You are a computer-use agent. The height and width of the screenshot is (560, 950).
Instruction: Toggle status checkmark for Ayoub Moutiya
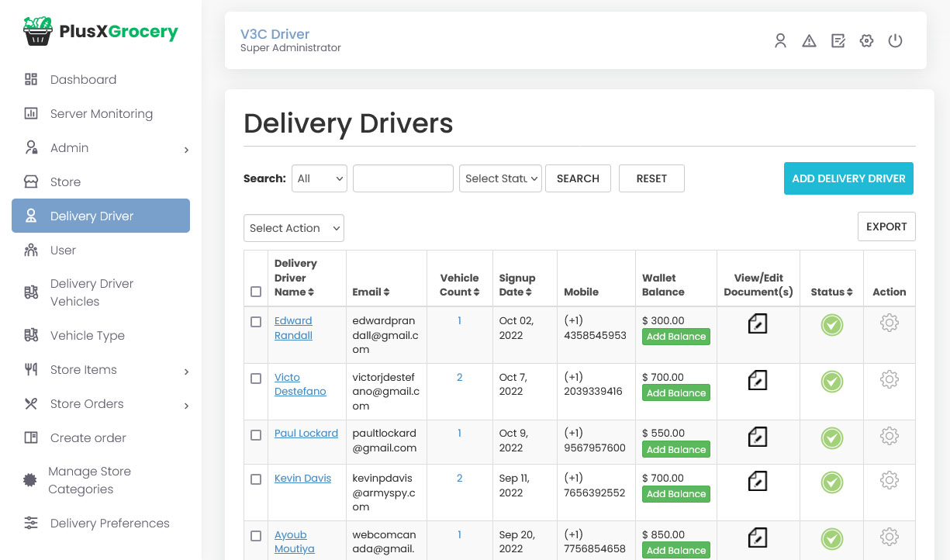click(x=832, y=539)
